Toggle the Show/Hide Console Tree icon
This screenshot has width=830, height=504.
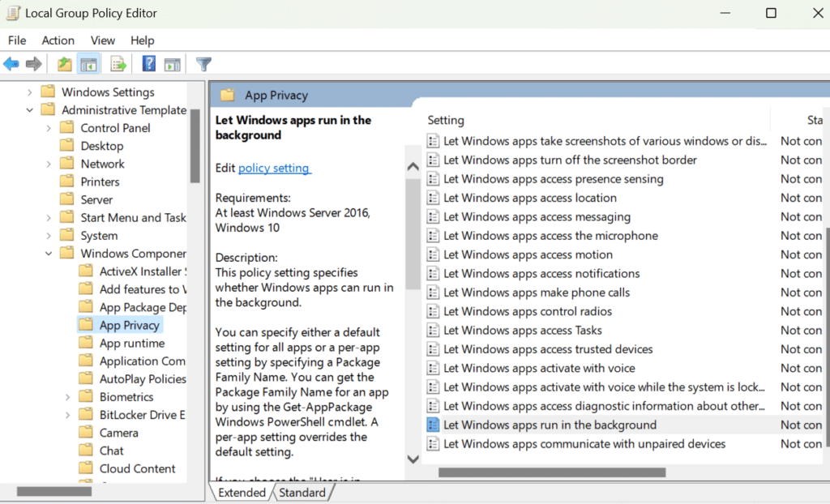88,64
